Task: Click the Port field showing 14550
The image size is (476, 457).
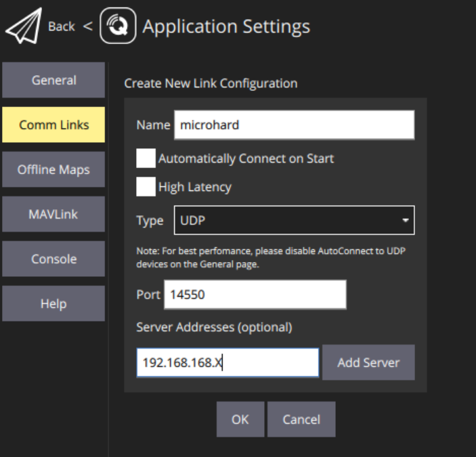Action: [255, 295]
